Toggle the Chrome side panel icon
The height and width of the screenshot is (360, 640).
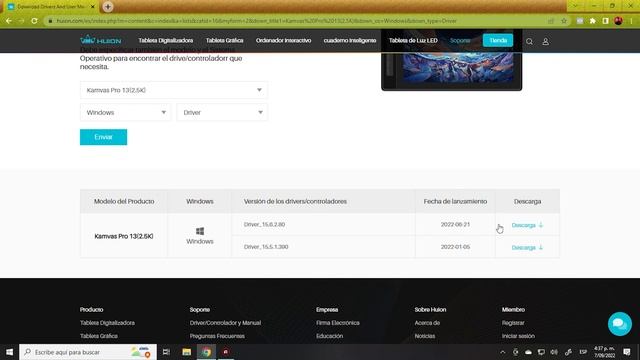coord(606,21)
